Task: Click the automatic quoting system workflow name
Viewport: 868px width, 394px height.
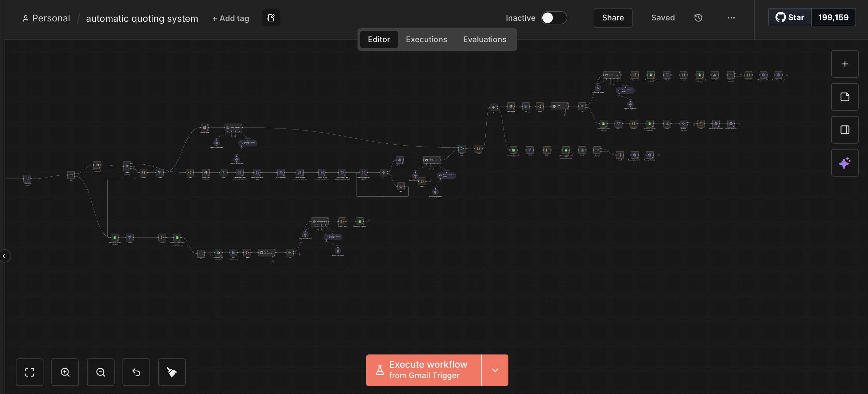Action: pos(142,18)
